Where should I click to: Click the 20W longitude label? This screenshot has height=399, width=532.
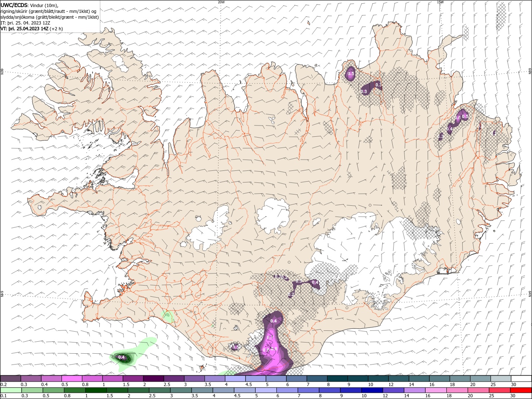tap(221, 2)
